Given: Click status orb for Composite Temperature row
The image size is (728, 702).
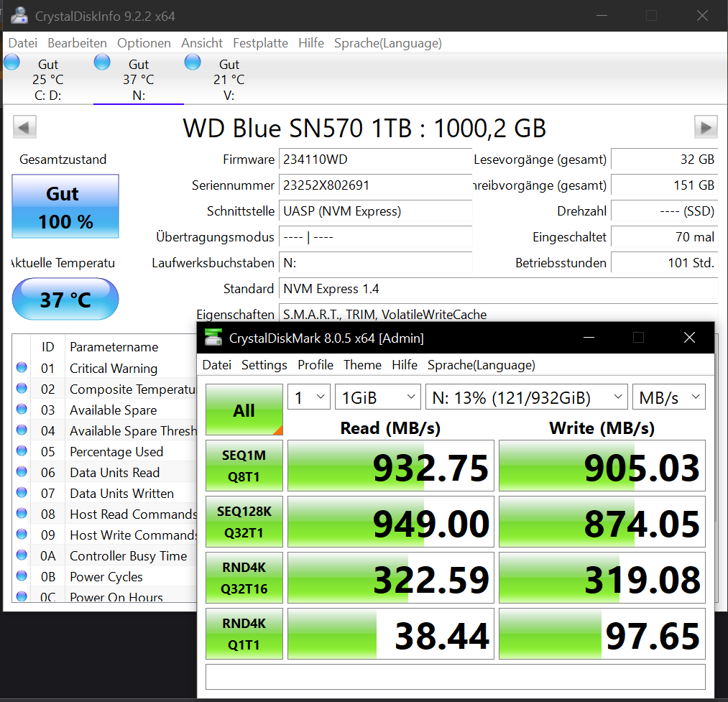Looking at the screenshot, I should pos(22,388).
